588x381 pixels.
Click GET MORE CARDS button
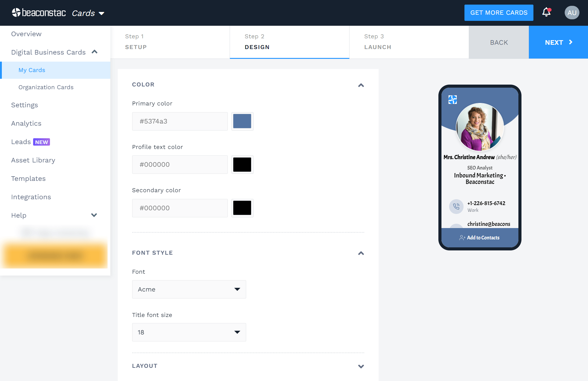499,13
